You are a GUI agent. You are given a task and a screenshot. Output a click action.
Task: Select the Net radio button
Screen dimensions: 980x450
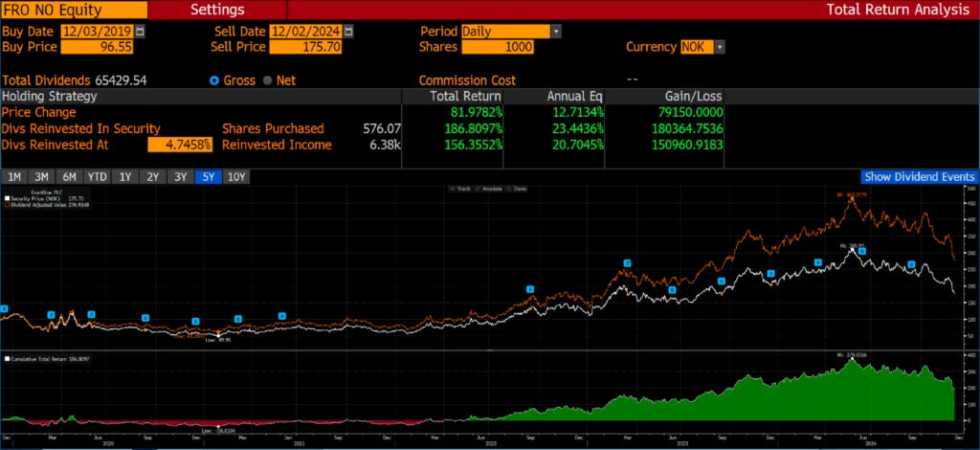point(268,80)
